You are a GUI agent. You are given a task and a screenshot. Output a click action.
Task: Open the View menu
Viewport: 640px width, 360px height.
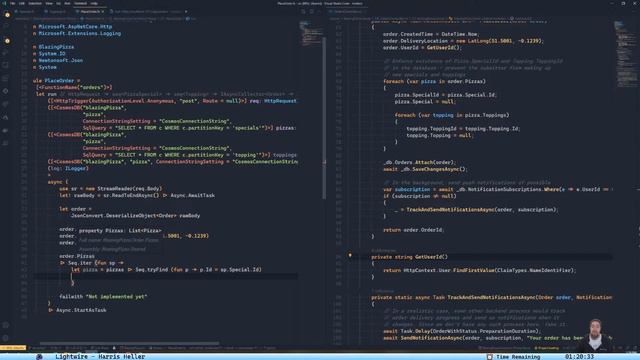(49, 3)
